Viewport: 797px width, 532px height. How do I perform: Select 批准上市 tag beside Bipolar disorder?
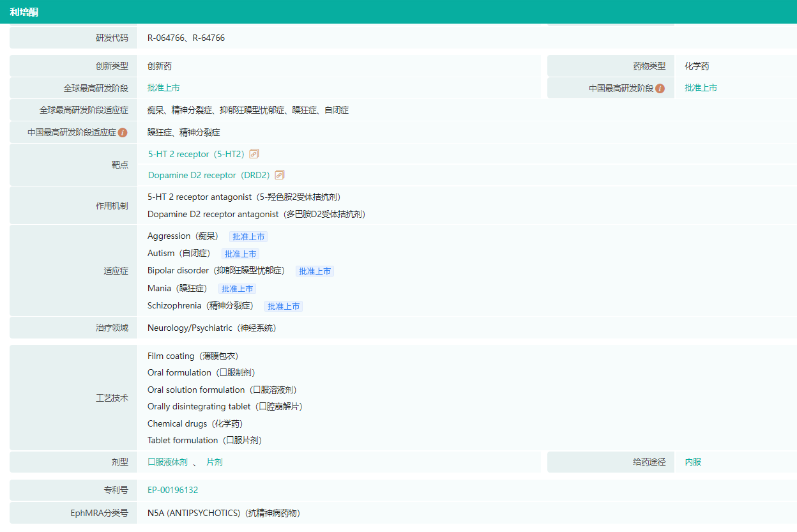click(x=314, y=271)
